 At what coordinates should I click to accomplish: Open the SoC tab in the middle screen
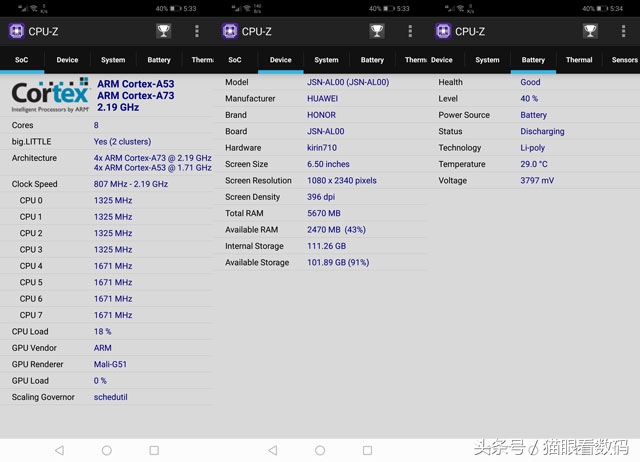click(235, 60)
